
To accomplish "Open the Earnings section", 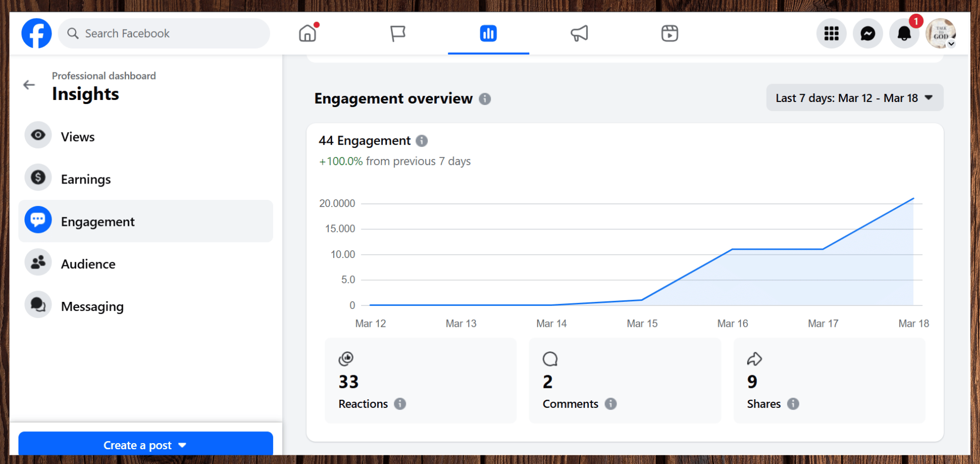I will click(146, 179).
